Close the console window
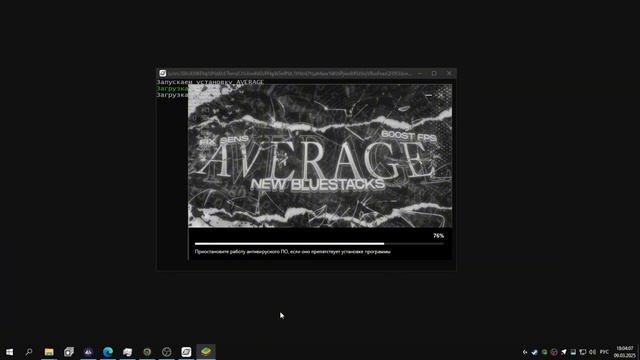 (449, 73)
